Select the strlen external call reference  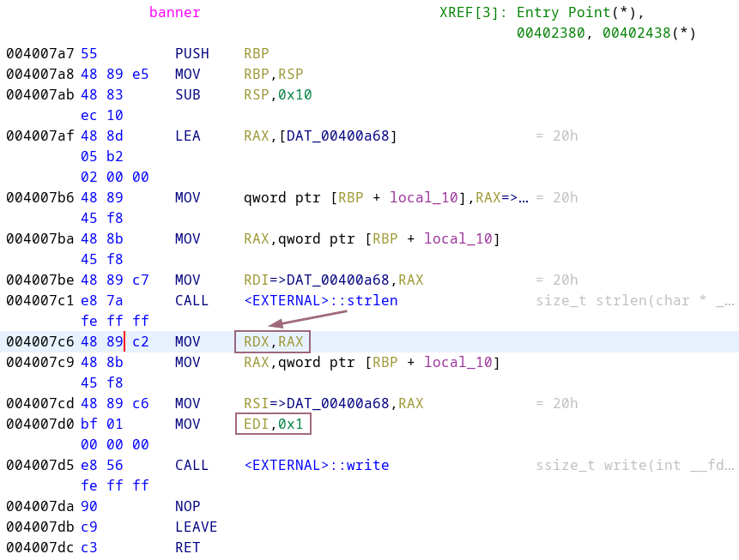(x=320, y=300)
